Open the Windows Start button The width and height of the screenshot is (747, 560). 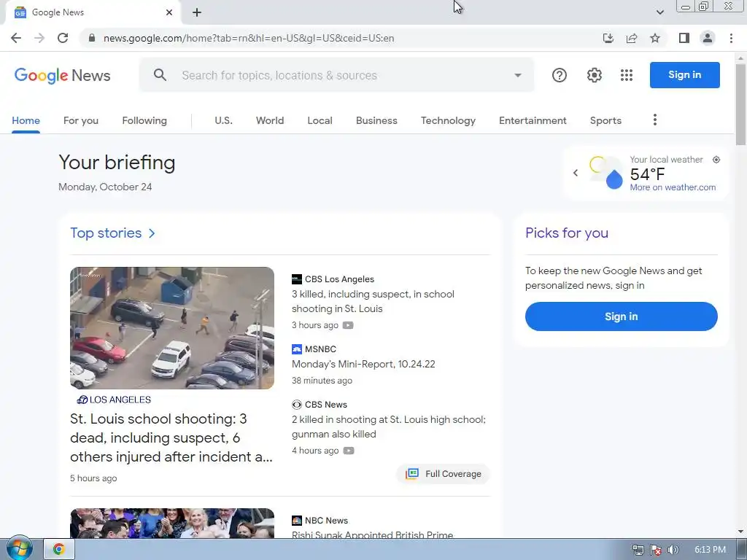19,548
